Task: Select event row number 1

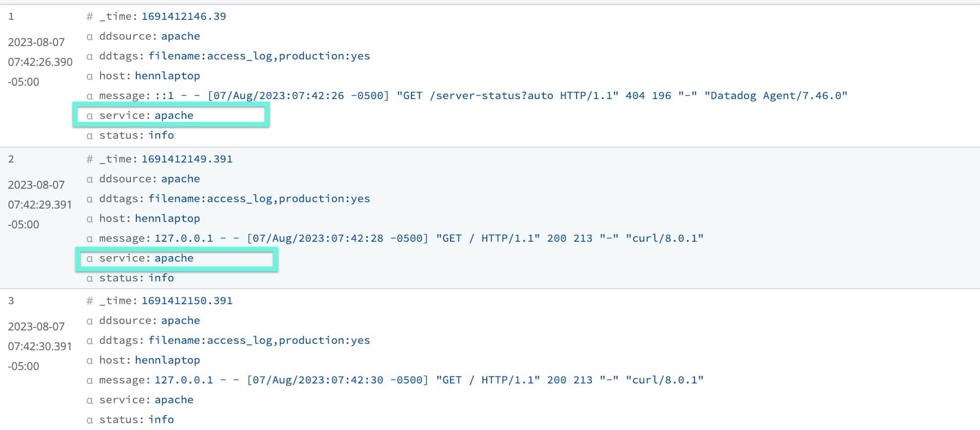Action: click(11, 16)
